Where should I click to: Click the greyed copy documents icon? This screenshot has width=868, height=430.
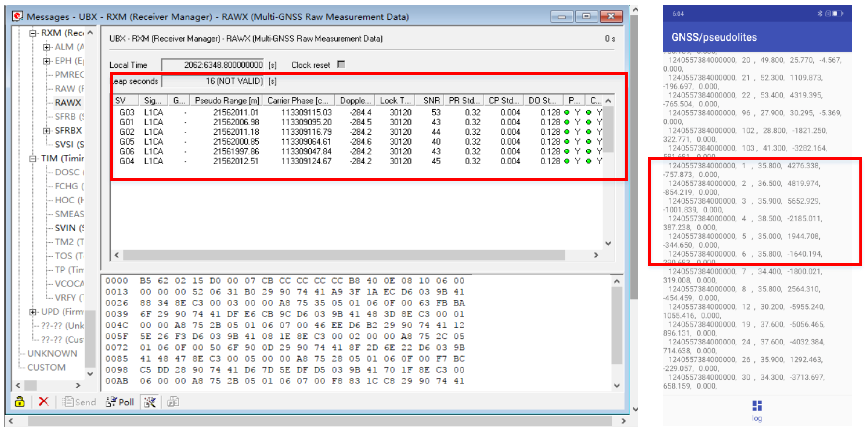pyautogui.click(x=173, y=402)
